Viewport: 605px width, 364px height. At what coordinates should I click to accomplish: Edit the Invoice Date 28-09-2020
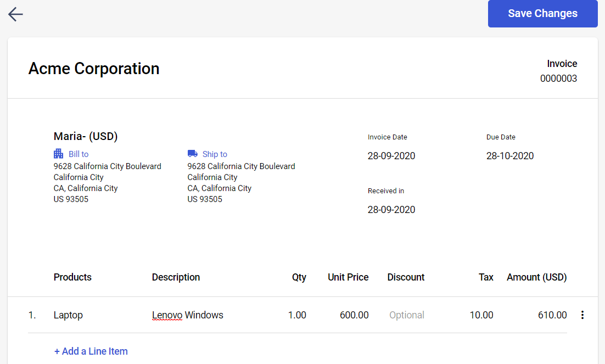click(391, 156)
